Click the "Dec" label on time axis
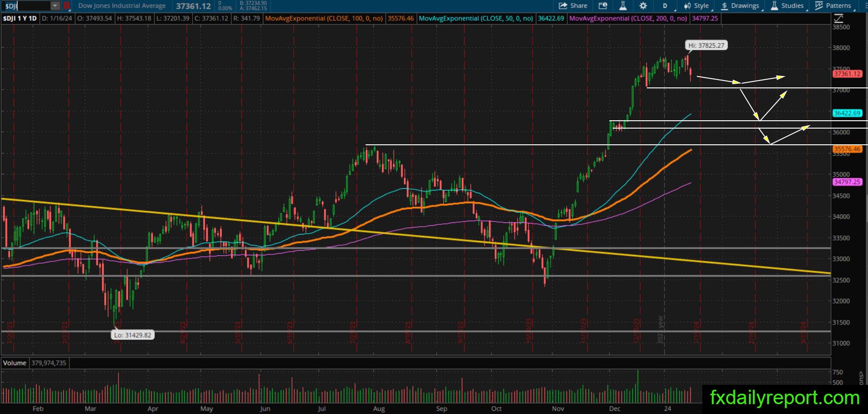 (614, 408)
